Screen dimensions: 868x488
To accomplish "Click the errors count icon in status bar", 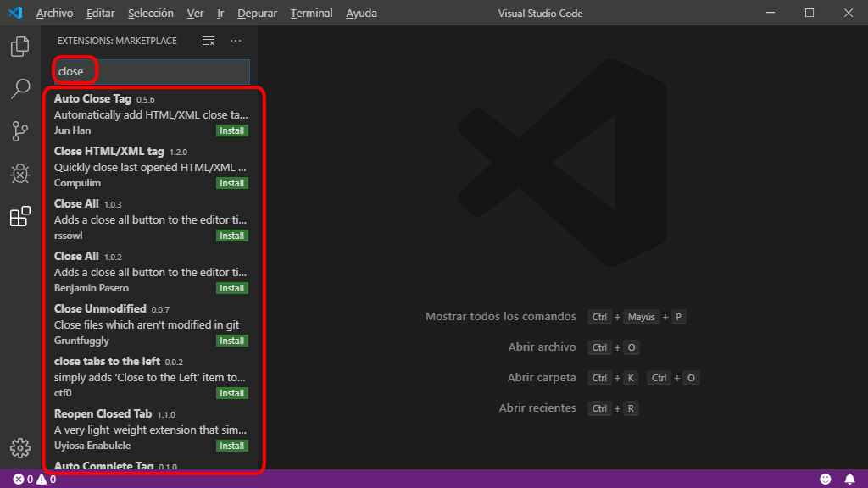I will (23, 480).
